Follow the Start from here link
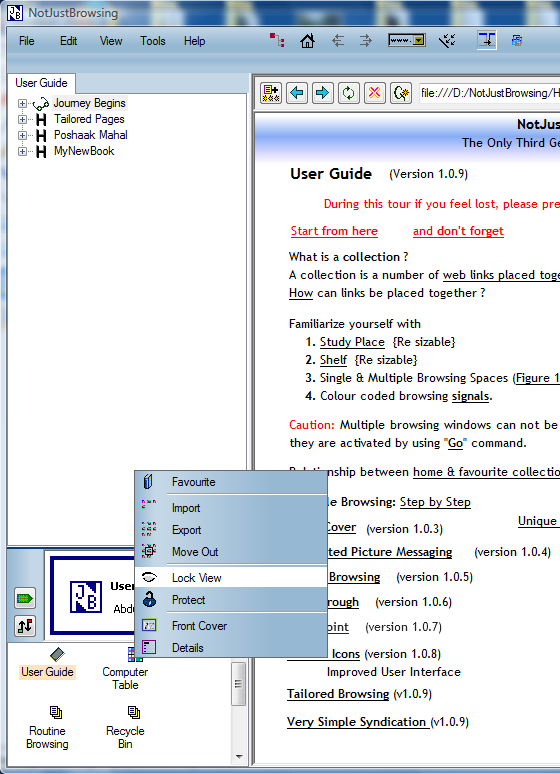 pos(334,231)
